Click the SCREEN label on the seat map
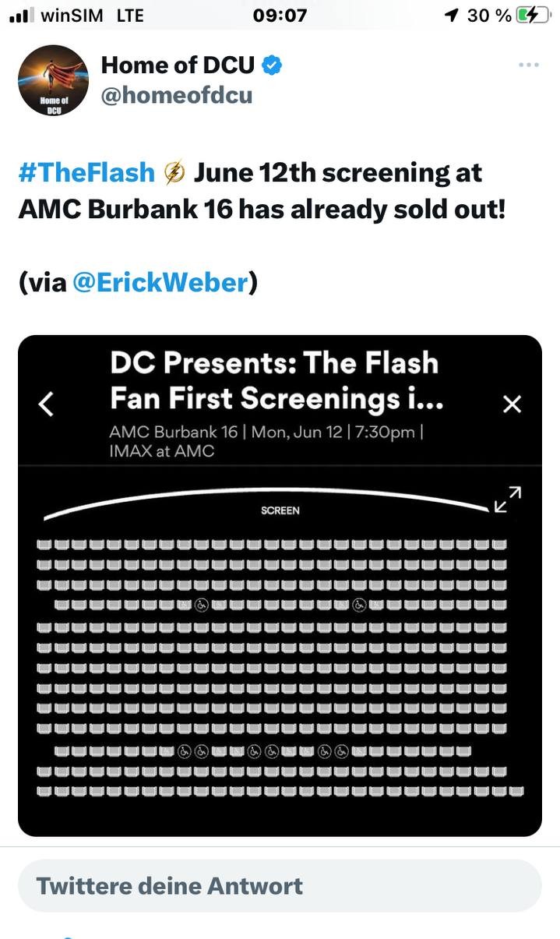 (x=278, y=510)
